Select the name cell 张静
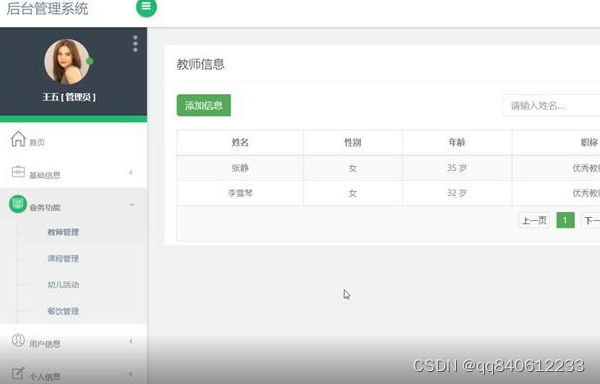The height and width of the screenshot is (384, 600). 240,168
